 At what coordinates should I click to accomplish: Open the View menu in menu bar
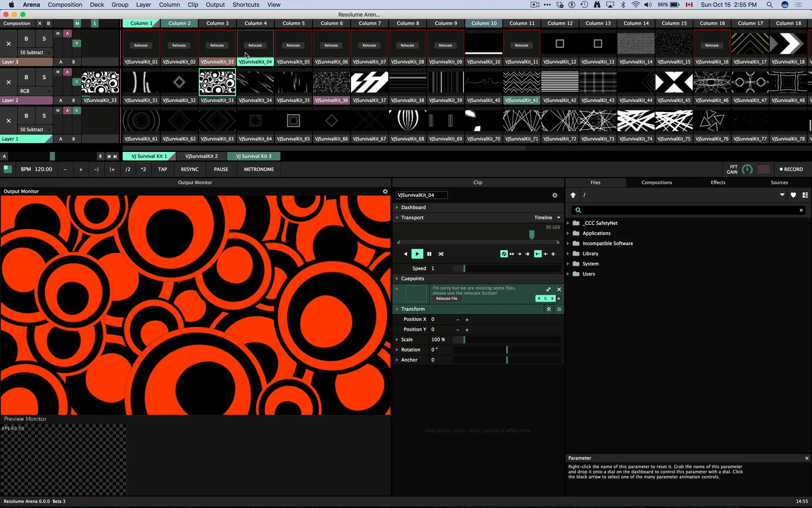[274, 5]
